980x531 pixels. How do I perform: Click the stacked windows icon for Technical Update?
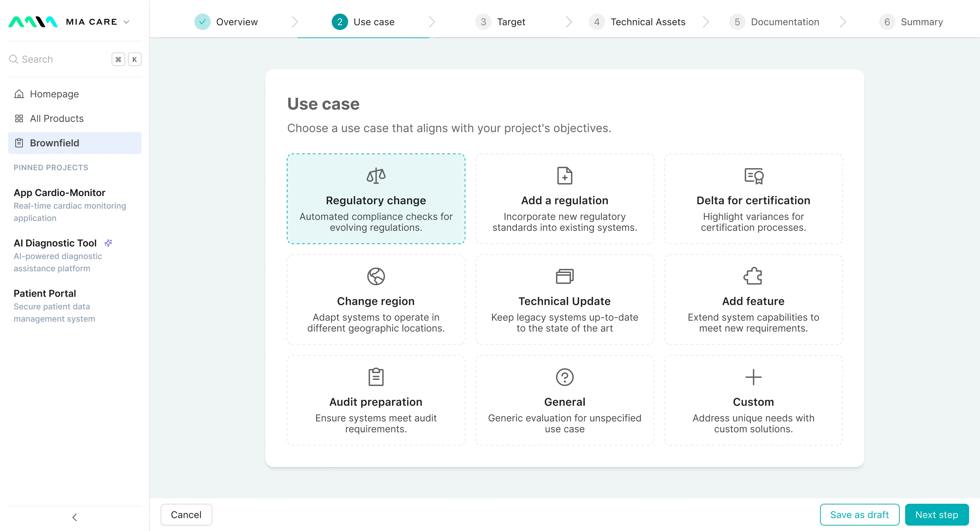click(565, 276)
